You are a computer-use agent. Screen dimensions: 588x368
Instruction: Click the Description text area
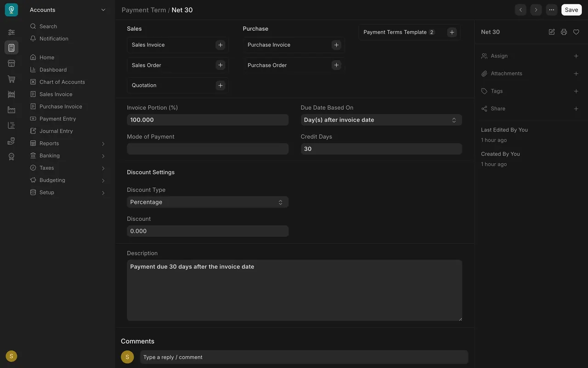click(294, 290)
